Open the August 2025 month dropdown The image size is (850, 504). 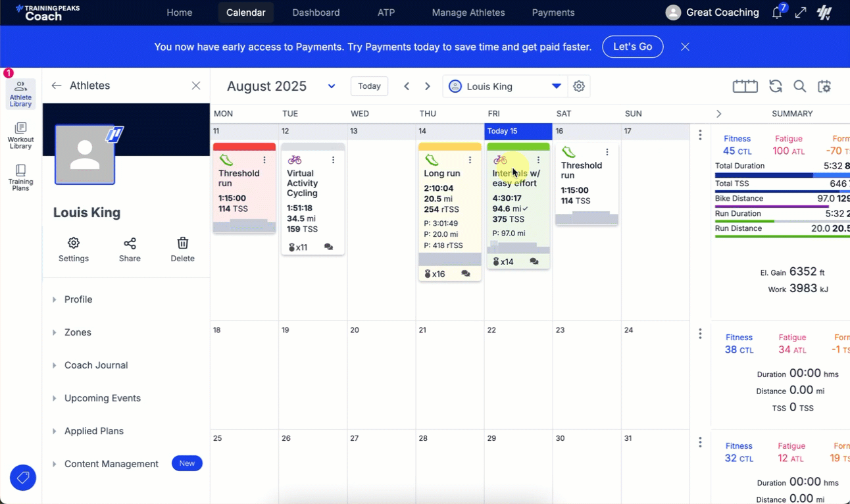coord(332,86)
